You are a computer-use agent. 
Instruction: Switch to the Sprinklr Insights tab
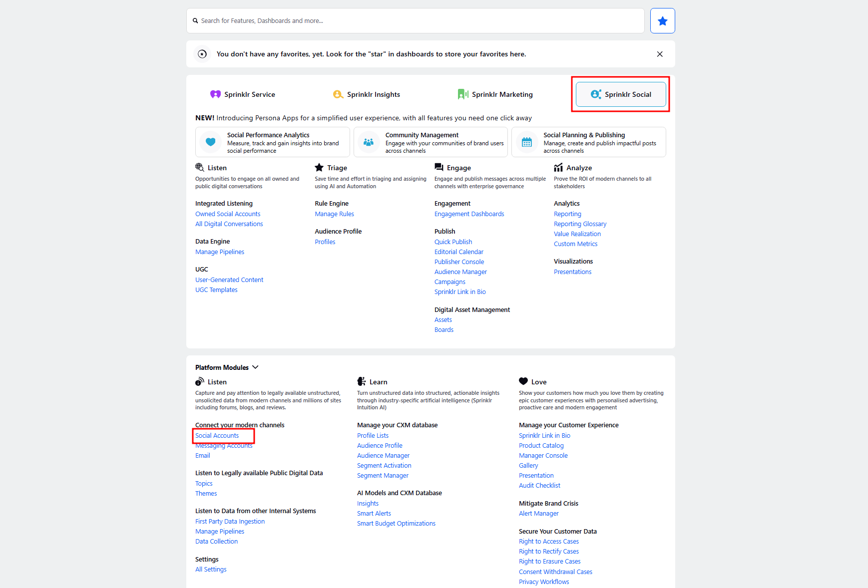367,94
